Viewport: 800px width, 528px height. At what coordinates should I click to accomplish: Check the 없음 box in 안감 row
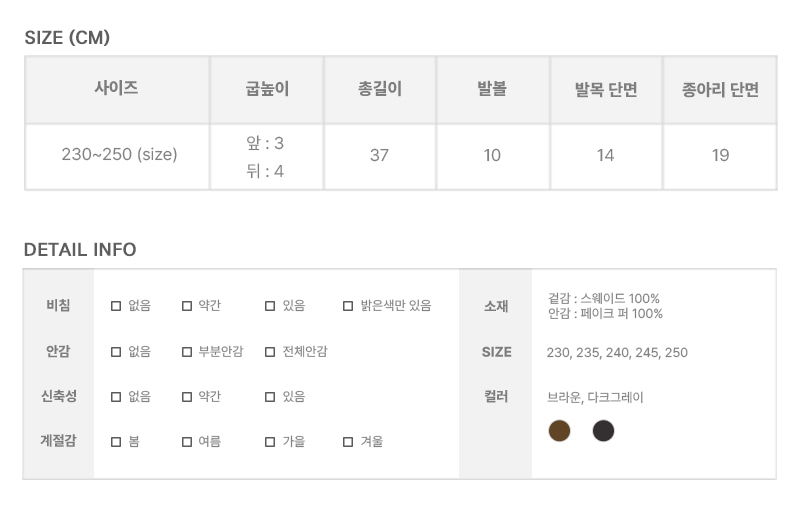pos(116,352)
